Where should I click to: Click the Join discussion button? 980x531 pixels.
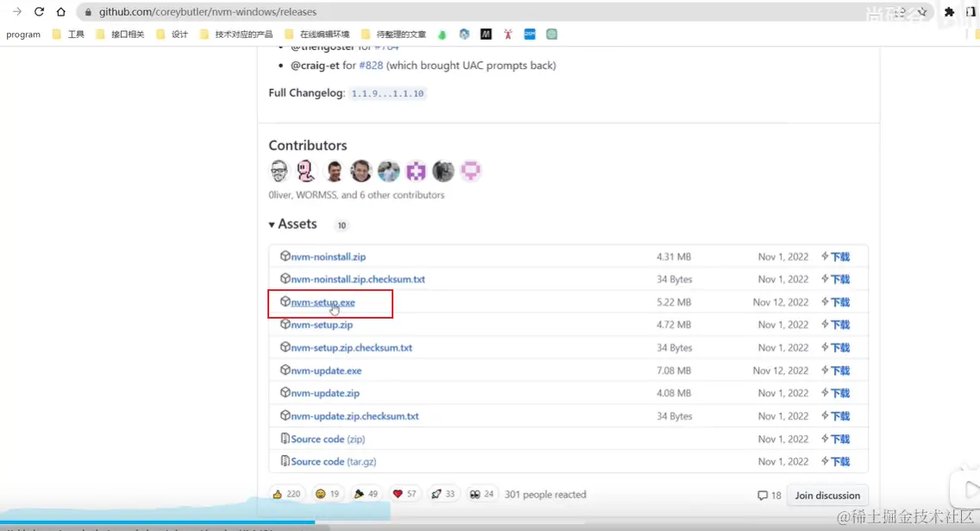click(827, 496)
